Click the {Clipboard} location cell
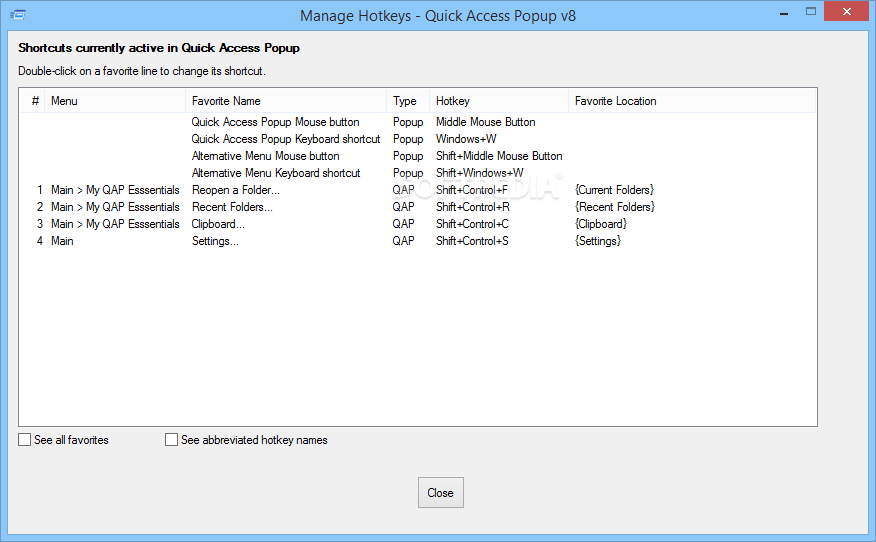Viewport: 876px width, 542px height. coord(601,224)
